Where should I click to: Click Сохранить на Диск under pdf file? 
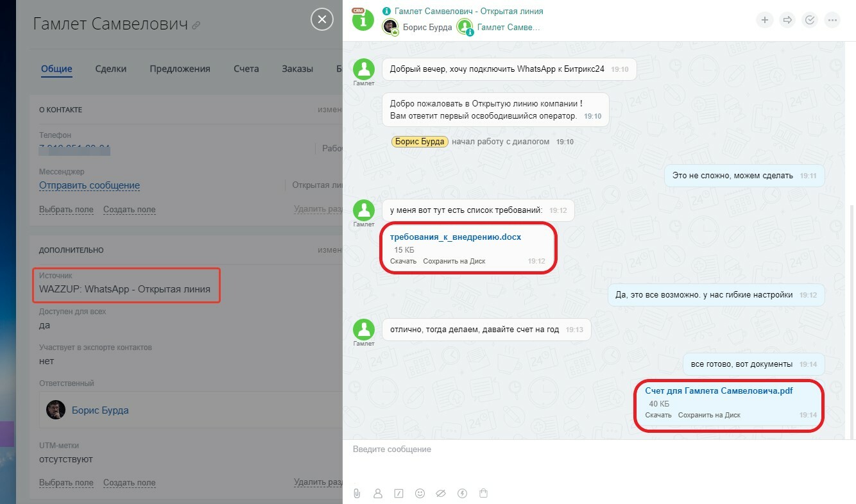(x=709, y=415)
